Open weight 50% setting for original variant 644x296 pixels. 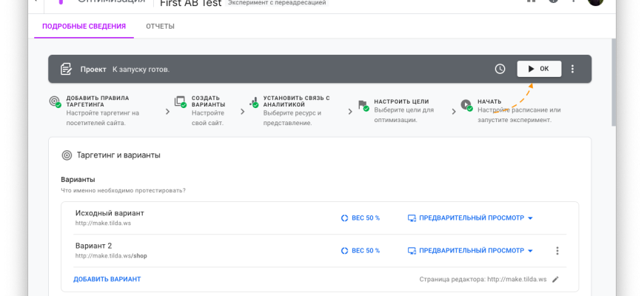click(360, 218)
